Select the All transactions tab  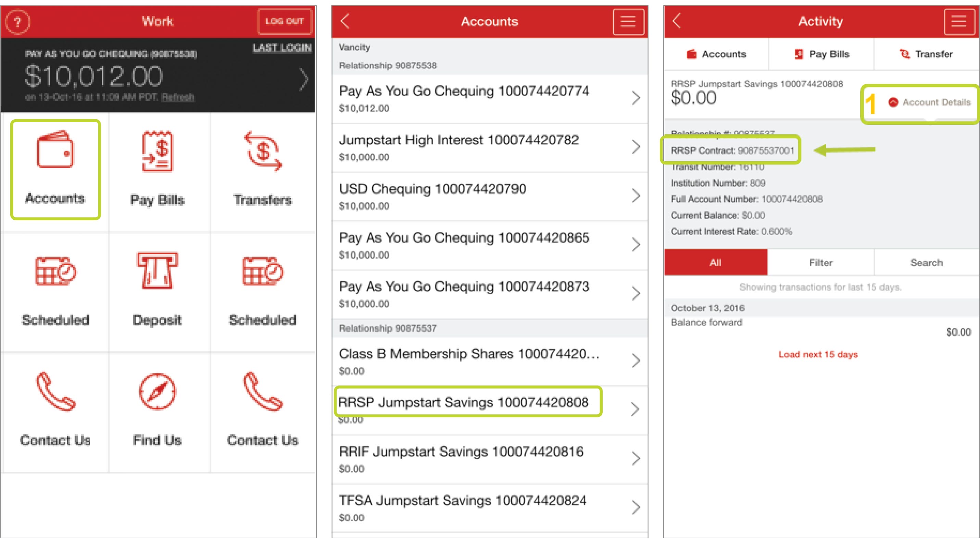[x=715, y=263]
